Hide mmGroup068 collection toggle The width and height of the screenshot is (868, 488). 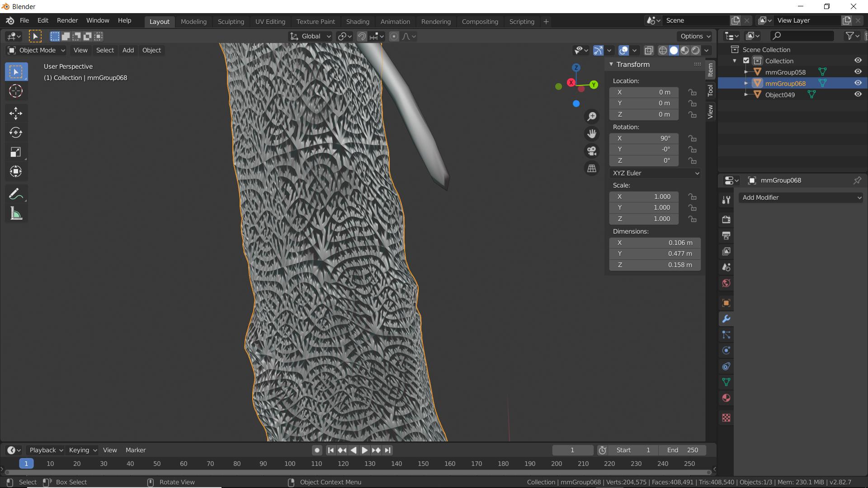pyautogui.click(x=857, y=83)
